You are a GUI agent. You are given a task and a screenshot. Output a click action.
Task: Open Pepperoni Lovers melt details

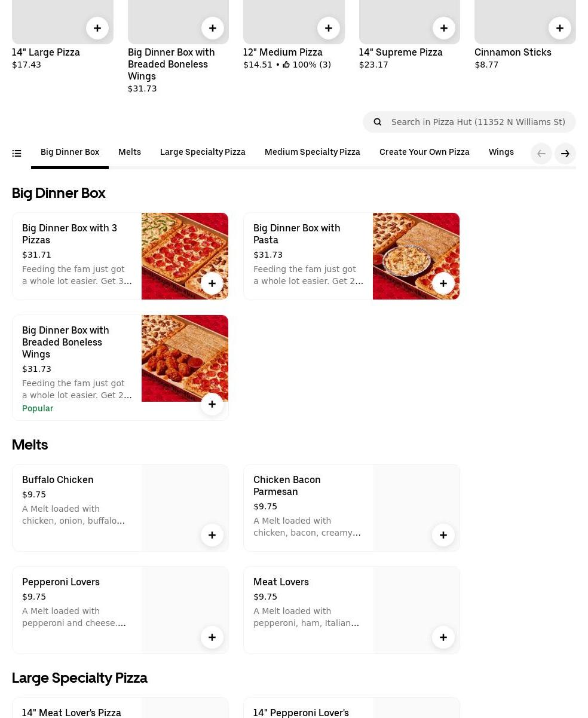coord(61,582)
